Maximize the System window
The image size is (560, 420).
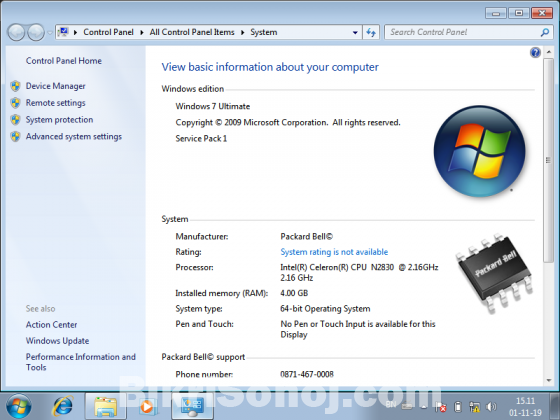519,13
